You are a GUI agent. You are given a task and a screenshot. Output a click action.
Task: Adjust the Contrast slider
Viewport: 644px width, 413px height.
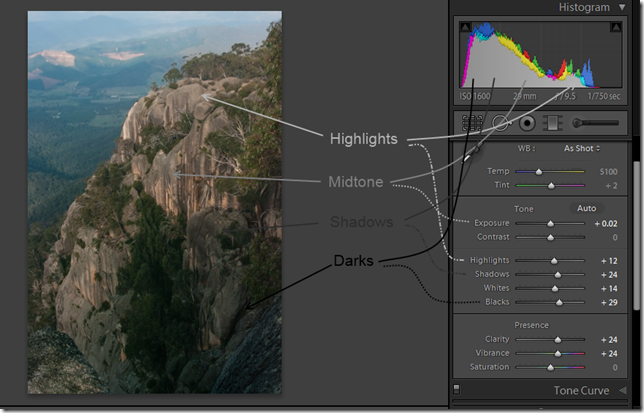click(x=550, y=237)
